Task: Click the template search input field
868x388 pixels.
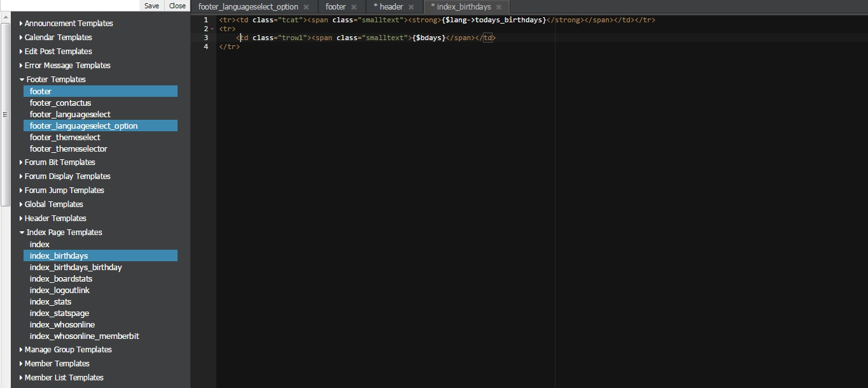Action: tap(70, 6)
